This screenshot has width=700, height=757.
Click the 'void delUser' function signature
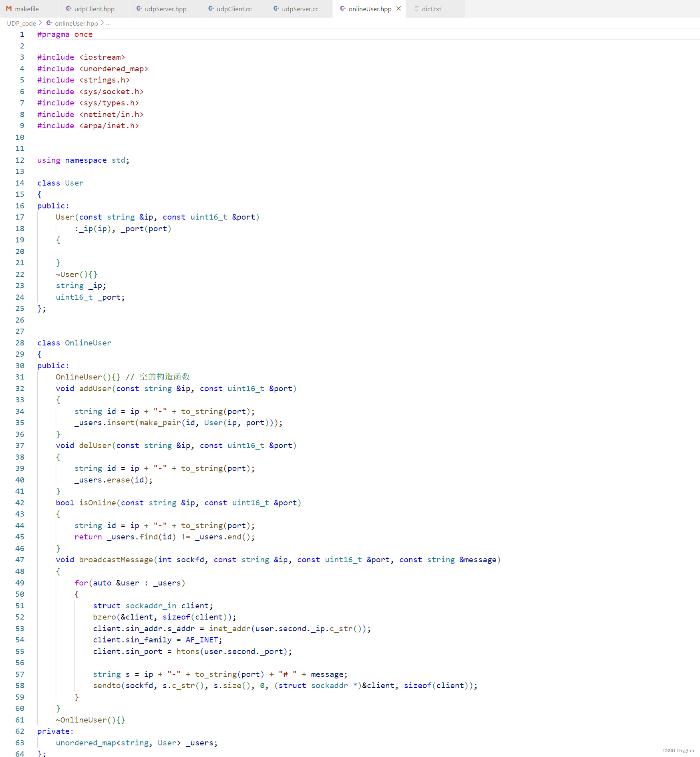coord(176,446)
